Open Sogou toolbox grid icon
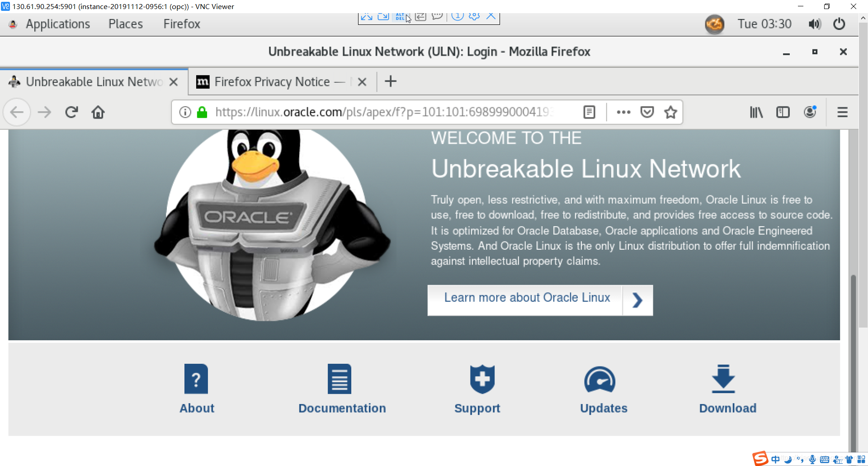Viewport: 868px width, 466px height. click(861, 460)
